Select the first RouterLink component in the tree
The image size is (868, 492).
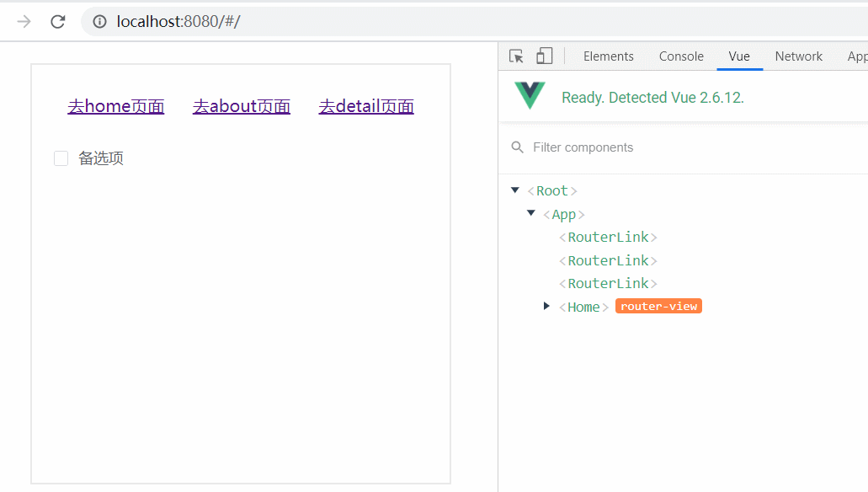click(607, 237)
